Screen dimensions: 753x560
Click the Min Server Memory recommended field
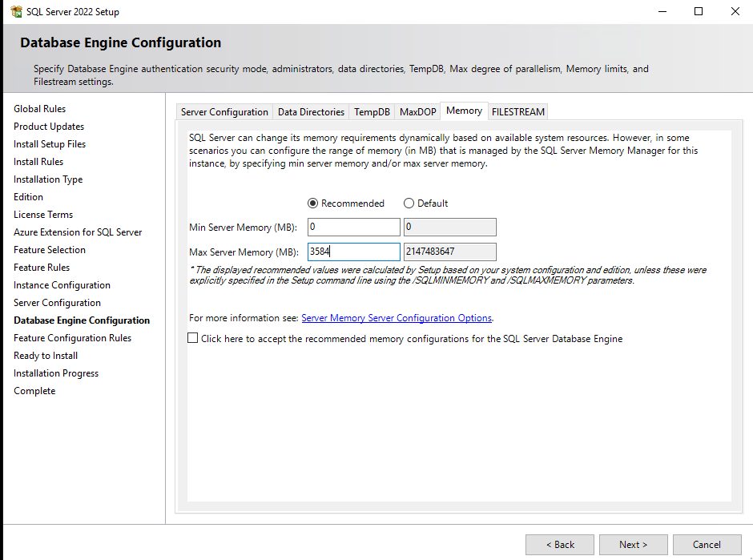click(x=354, y=227)
